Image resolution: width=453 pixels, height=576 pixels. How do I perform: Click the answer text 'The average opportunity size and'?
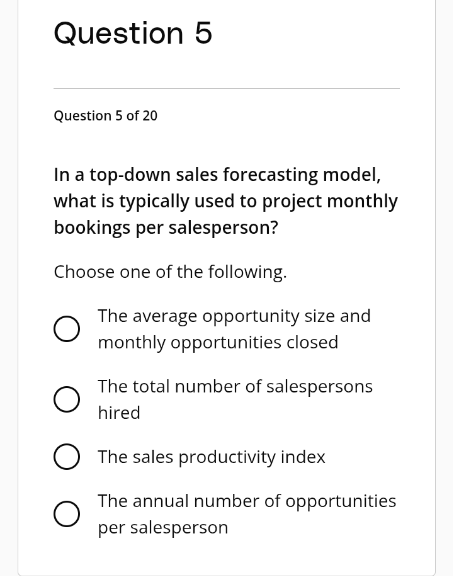tap(234, 316)
